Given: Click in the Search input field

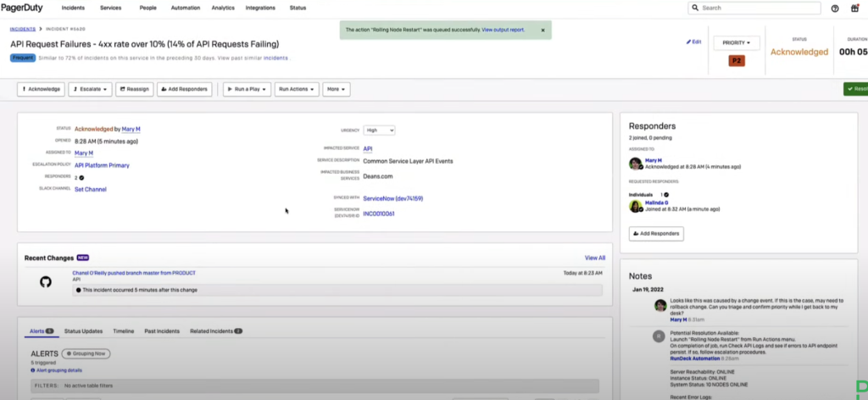Looking at the screenshot, I should pos(754,8).
